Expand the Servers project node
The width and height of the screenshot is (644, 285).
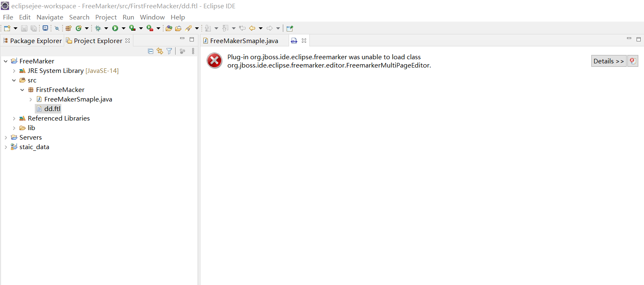5,138
